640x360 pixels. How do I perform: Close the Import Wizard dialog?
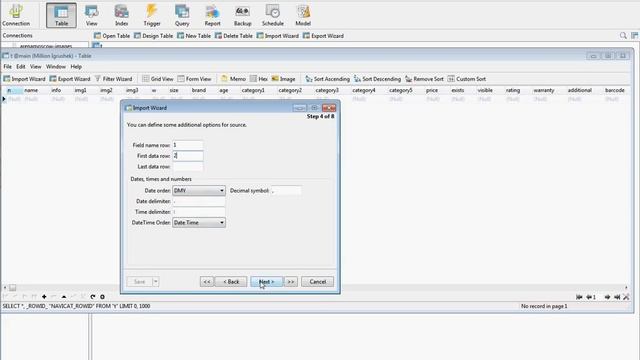tap(329, 108)
